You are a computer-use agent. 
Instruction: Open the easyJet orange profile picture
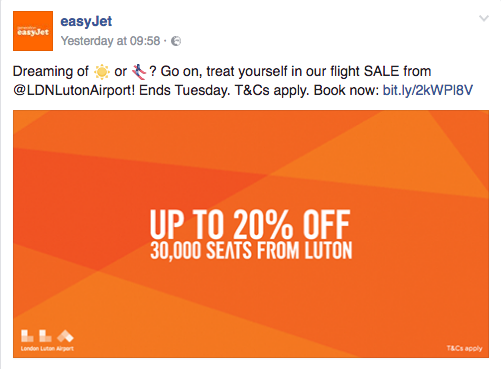click(33, 31)
